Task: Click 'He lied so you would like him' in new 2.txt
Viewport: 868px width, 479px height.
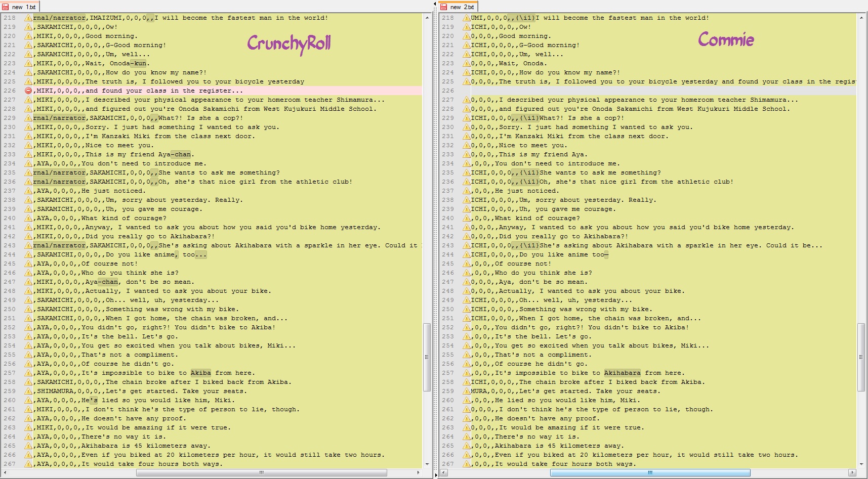Action: tap(556, 400)
